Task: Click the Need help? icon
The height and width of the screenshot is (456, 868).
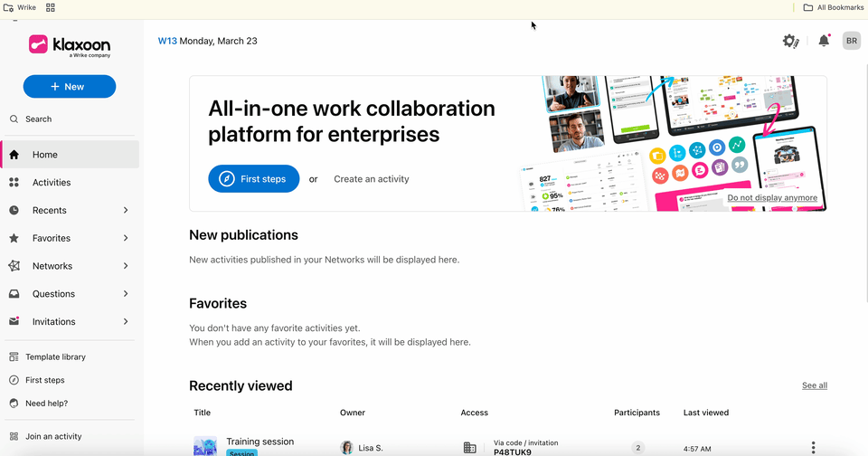Action: [14, 404]
